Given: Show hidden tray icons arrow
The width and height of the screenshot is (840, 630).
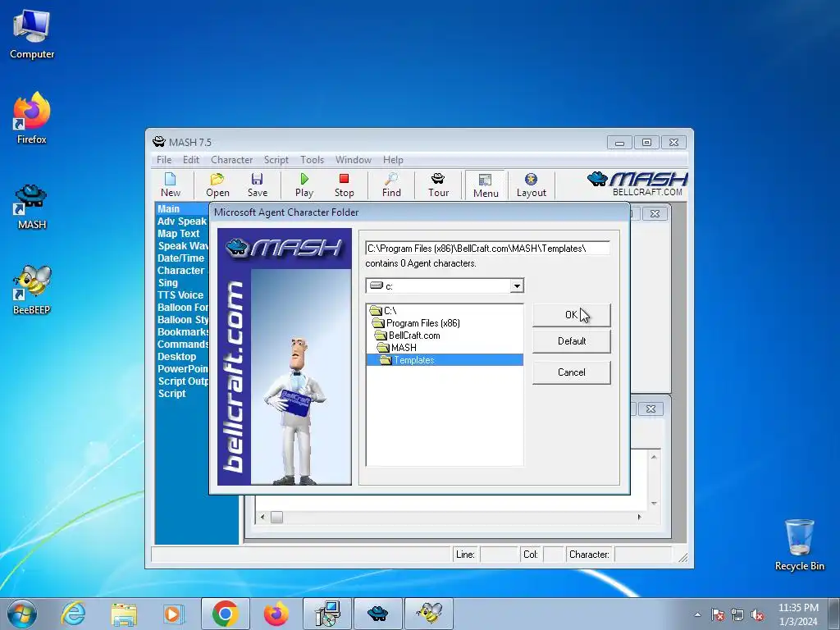Looking at the screenshot, I should coord(697,614).
